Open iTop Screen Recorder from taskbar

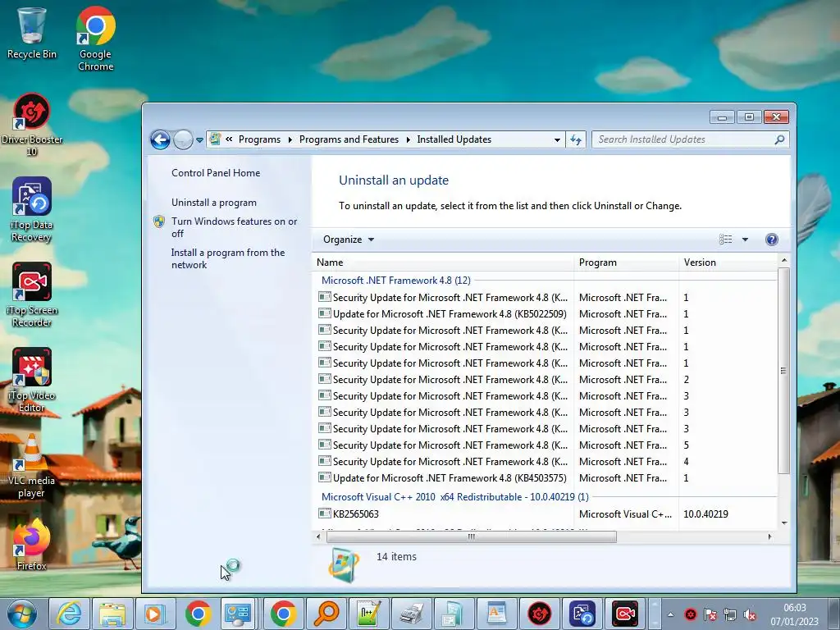click(x=625, y=614)
